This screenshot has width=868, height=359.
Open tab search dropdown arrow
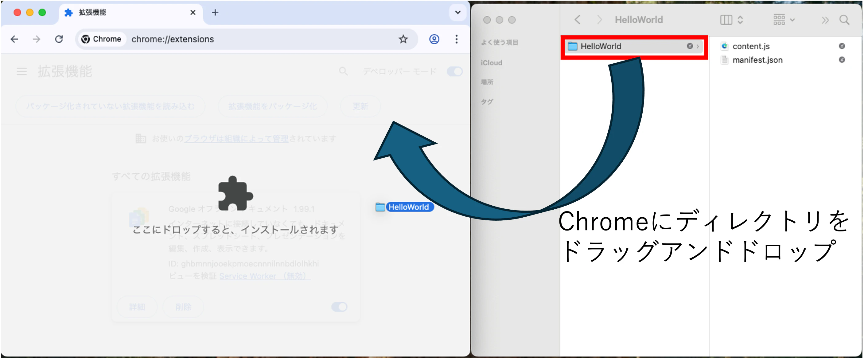pyautogui.click(x=457, y=13)
